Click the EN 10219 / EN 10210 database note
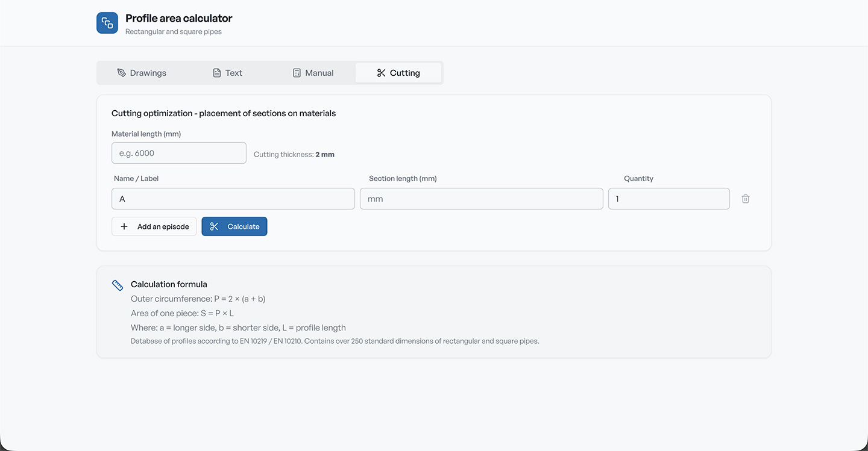868x451 pixels. click(x=335, y=341)
